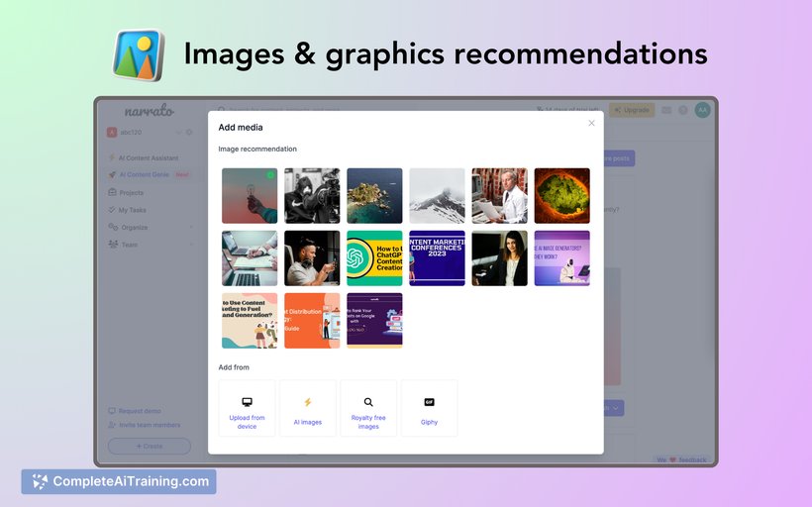This screenshot has height=507, width=812.
Task: Choose the AI image generators purple graphic
Action: point(561,258)
